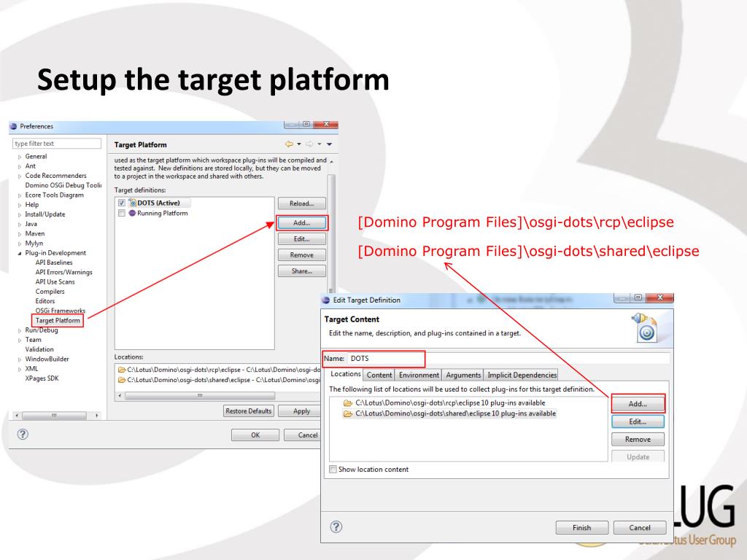Image resolution: width=747 pixels, height=560 pixels.
Task: Click the Finish button
Action: point(581,528)
